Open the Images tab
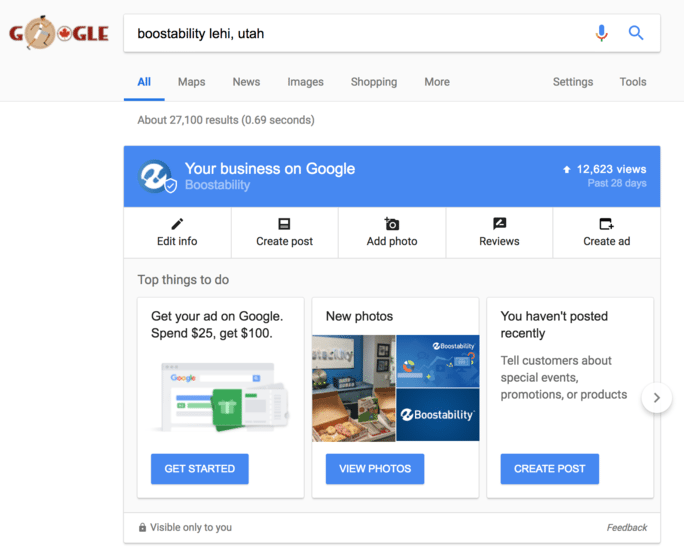The image size is (684, 558). coord(305,82)
